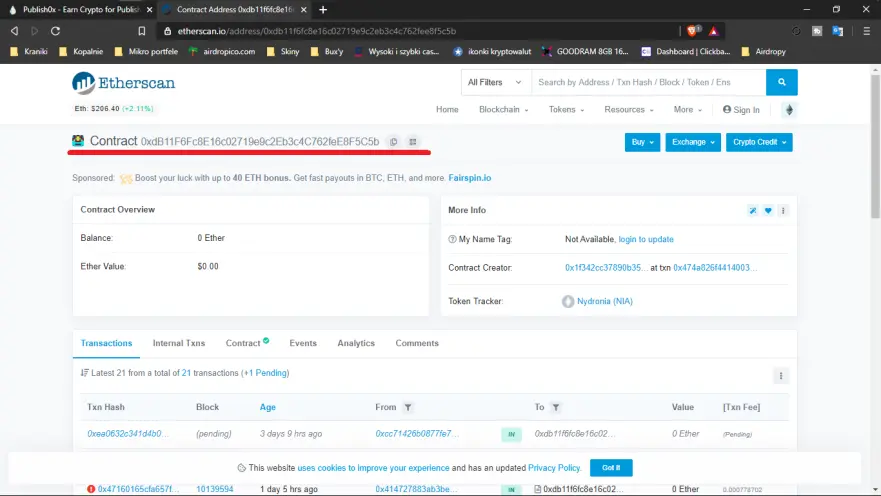Filter the To column
Image resolution: width=881 pixels, height=496 pixels.
click(556, 407)
